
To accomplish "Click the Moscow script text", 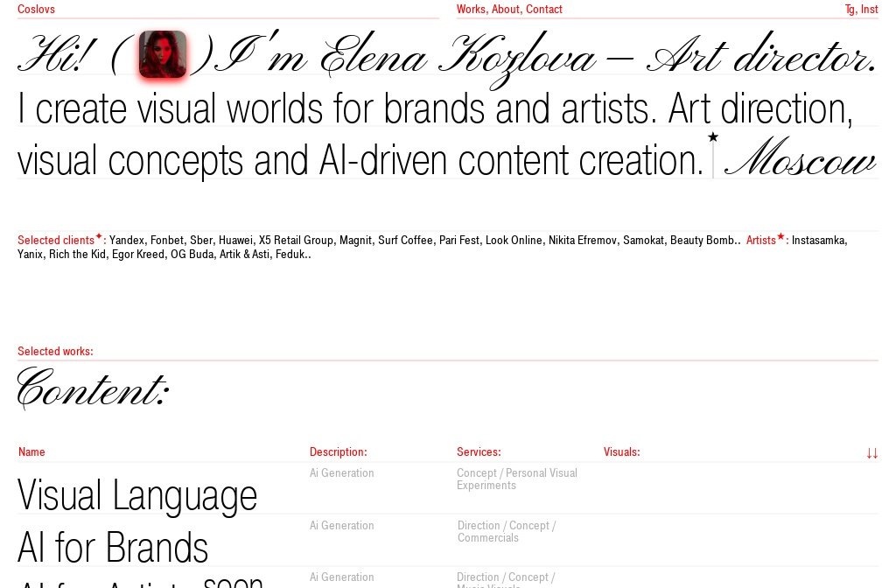I will click(800, 157).
